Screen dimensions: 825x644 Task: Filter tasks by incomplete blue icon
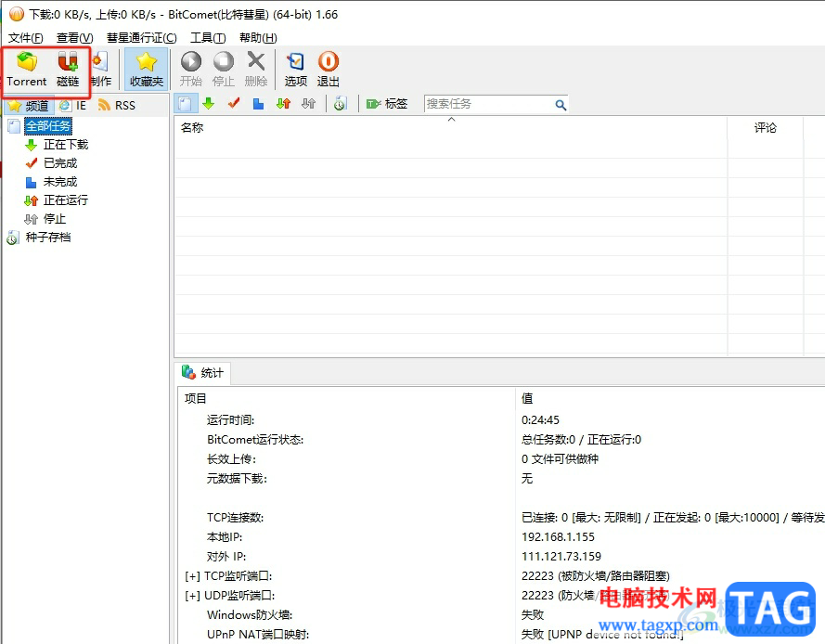[258, 104]
